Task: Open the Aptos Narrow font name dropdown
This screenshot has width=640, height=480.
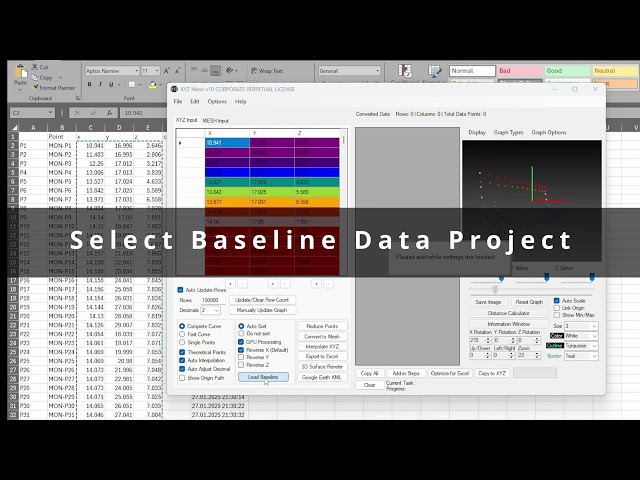Action: pos(136,71)
